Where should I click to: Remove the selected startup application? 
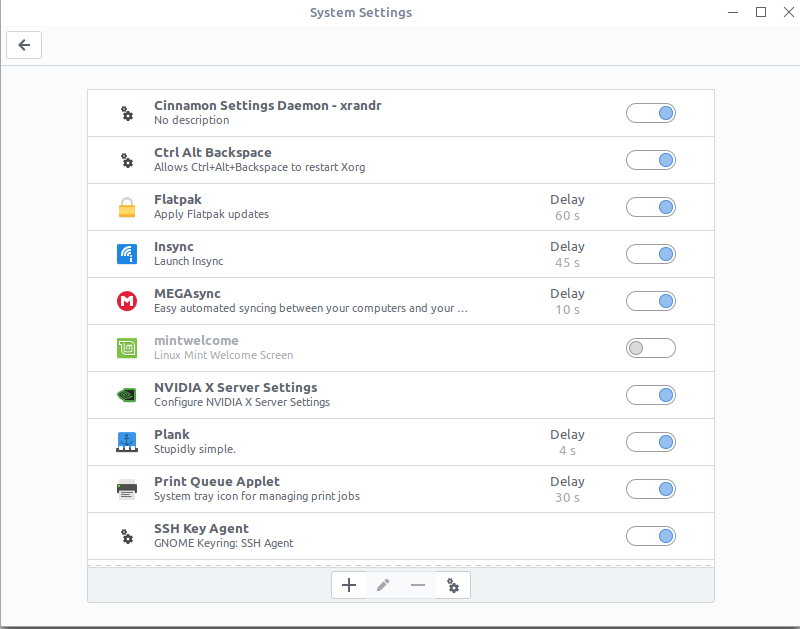click(x=418, y=585)
